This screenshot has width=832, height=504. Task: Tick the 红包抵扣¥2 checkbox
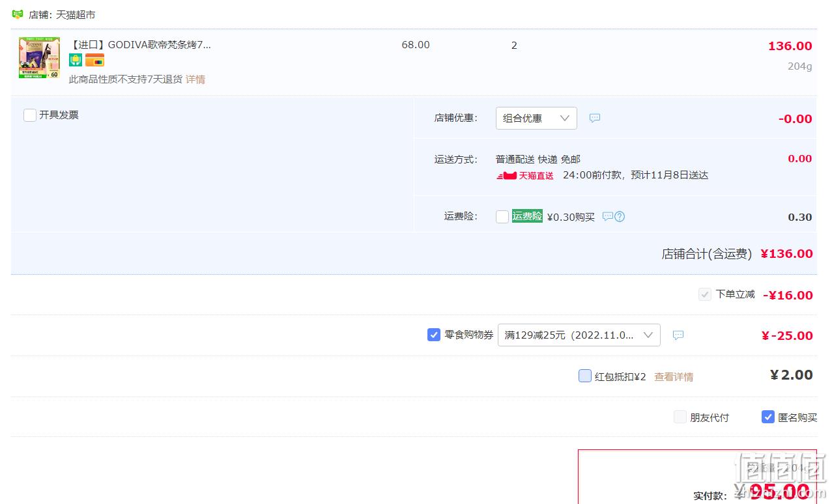pos(585,376)
